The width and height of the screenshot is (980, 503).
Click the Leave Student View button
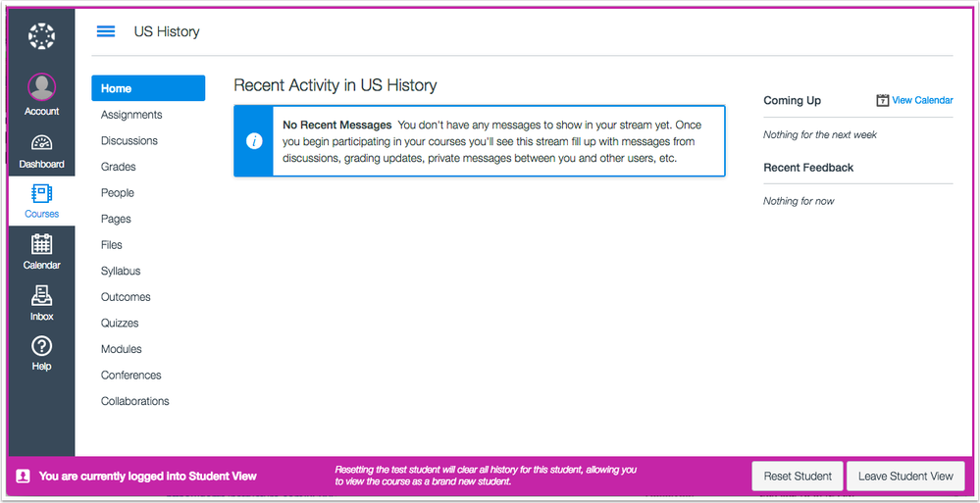904,477
